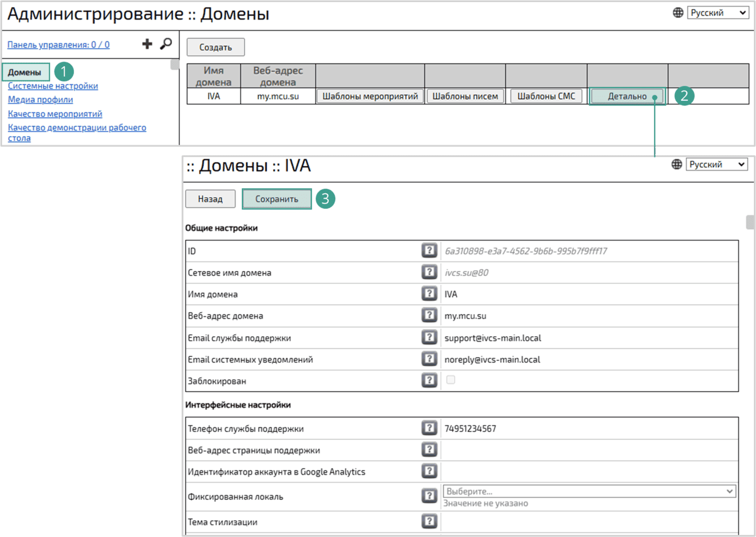756x537 pixels.
Task: Open help icon for Сетевое имя домена
Action: pos(429,272)
